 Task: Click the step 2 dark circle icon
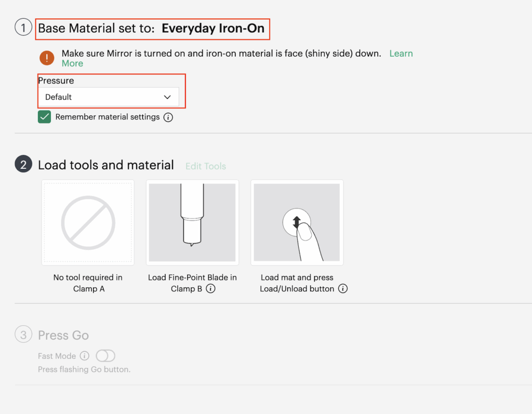(x=23, y=165)
